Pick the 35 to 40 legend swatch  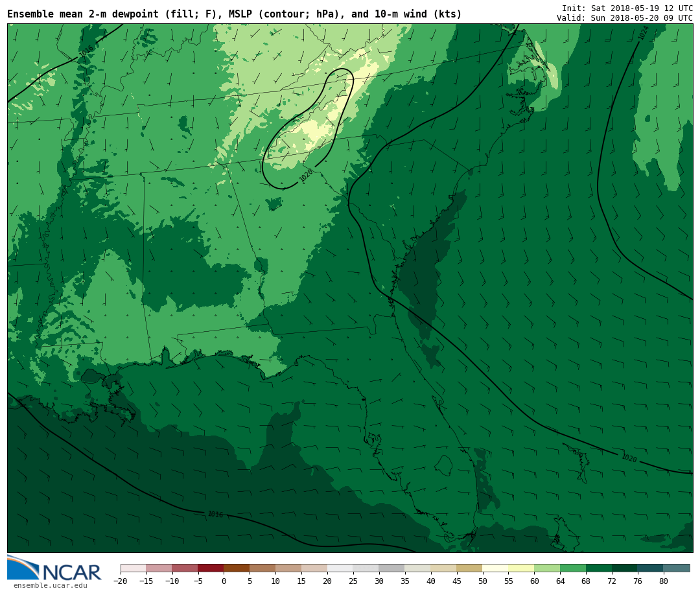418,568
